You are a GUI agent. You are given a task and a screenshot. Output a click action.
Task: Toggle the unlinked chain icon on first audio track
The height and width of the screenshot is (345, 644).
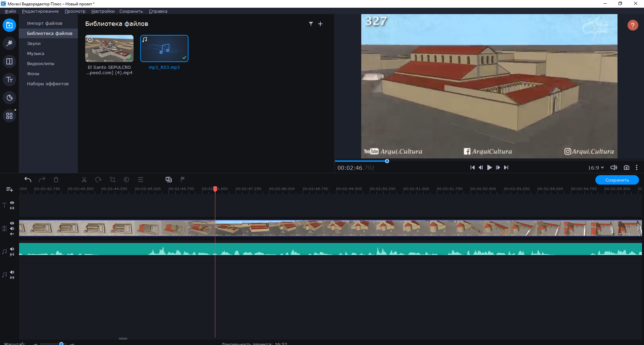12,254
